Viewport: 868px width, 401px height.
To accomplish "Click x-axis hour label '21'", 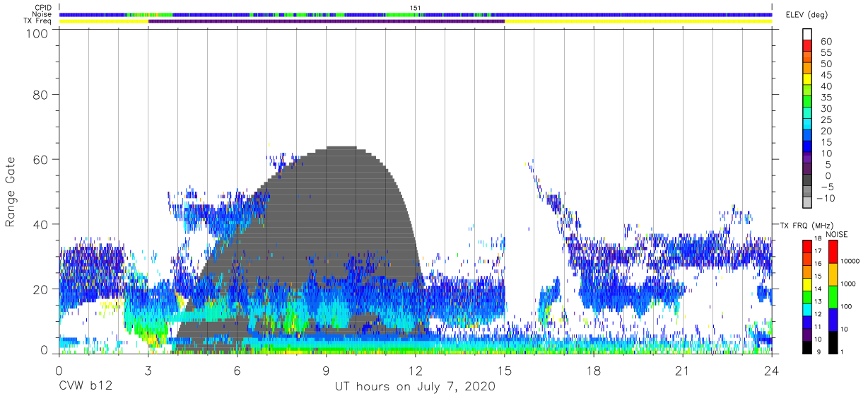I will [x=683, y=370].
